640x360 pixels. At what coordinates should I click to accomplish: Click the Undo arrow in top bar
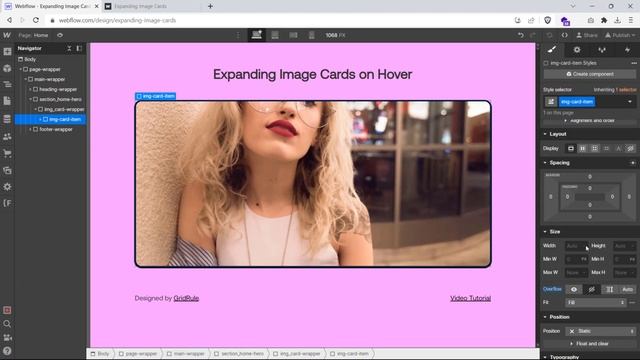520,35
